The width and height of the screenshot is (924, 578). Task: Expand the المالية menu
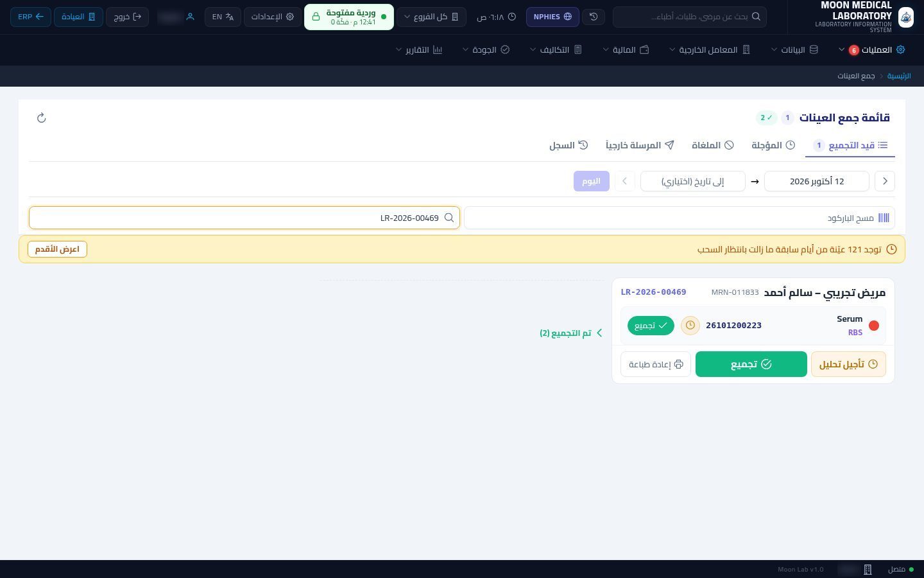(626, 49)
